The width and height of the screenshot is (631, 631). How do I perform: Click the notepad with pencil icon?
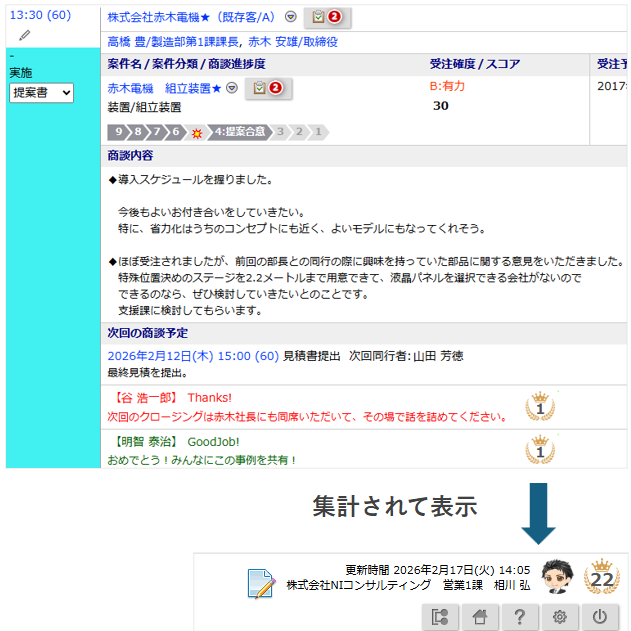tap(262, 582)
